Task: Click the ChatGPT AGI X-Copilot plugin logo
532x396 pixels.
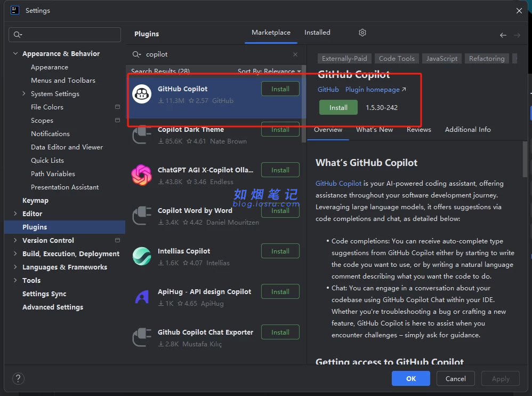Action: 141,175
